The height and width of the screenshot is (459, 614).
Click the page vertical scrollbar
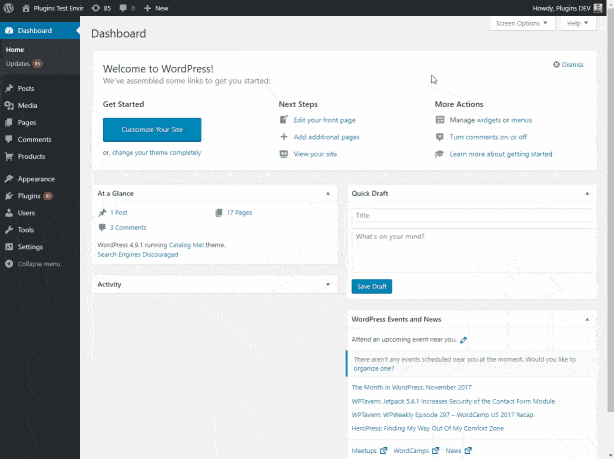(x=610, y=211)
